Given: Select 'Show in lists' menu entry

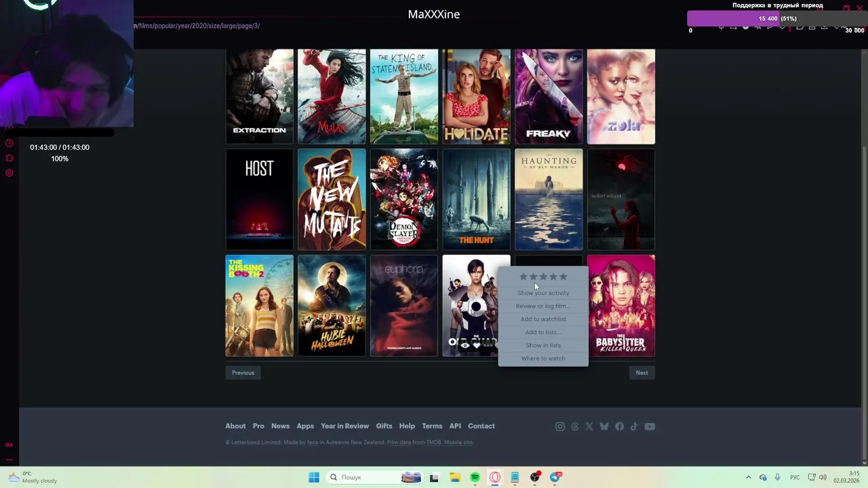Looking at the screenshot, I should [543, 345].
